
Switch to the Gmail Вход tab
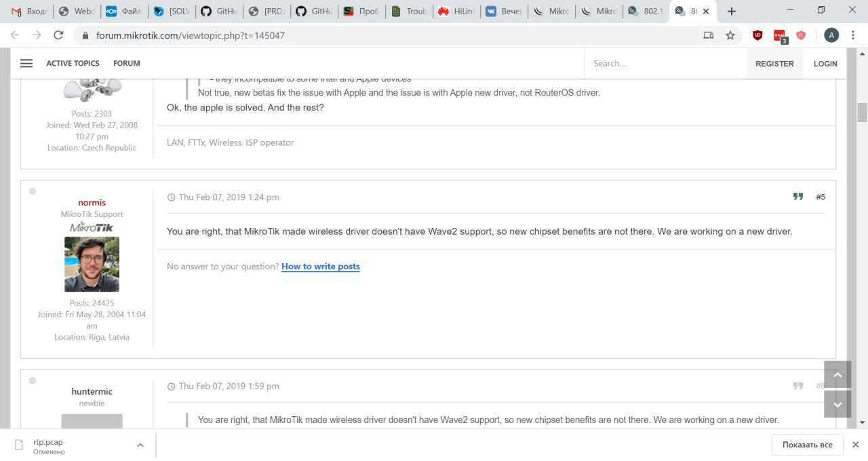30,11
